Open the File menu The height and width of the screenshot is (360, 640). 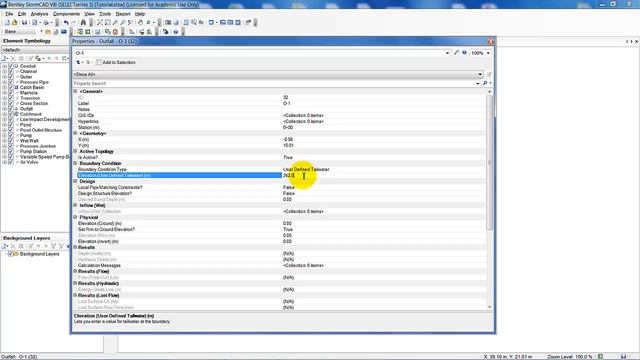[x=9, y=14]
